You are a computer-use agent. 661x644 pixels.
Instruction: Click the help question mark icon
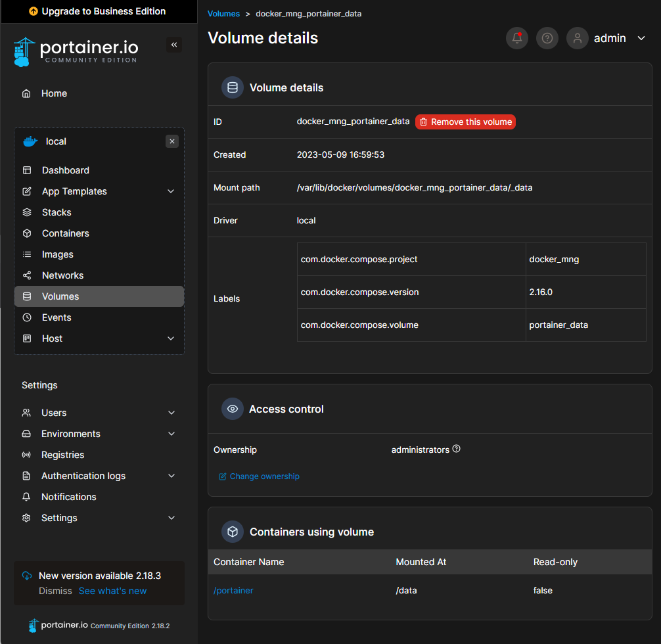[547, 37]
